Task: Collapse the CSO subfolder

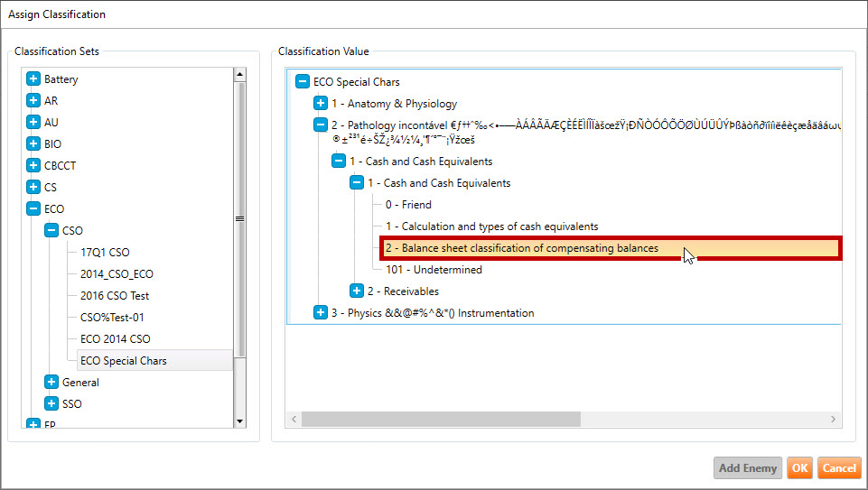Action: [51, 231]
